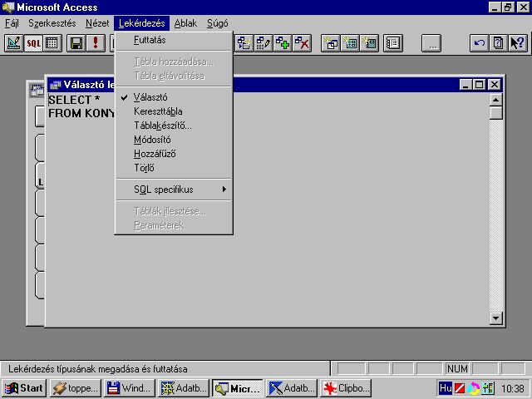Open the Fájl menu

[12, 23]
